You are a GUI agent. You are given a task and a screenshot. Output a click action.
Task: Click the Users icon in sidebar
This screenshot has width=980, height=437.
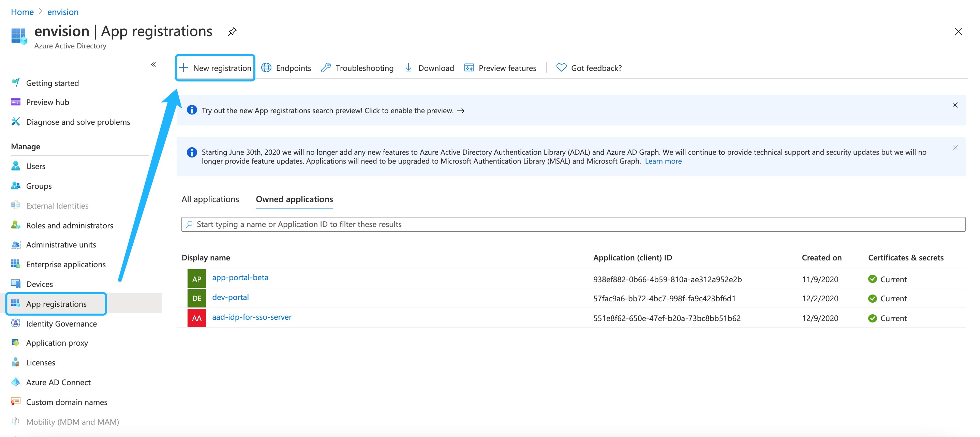pos(16,166)
